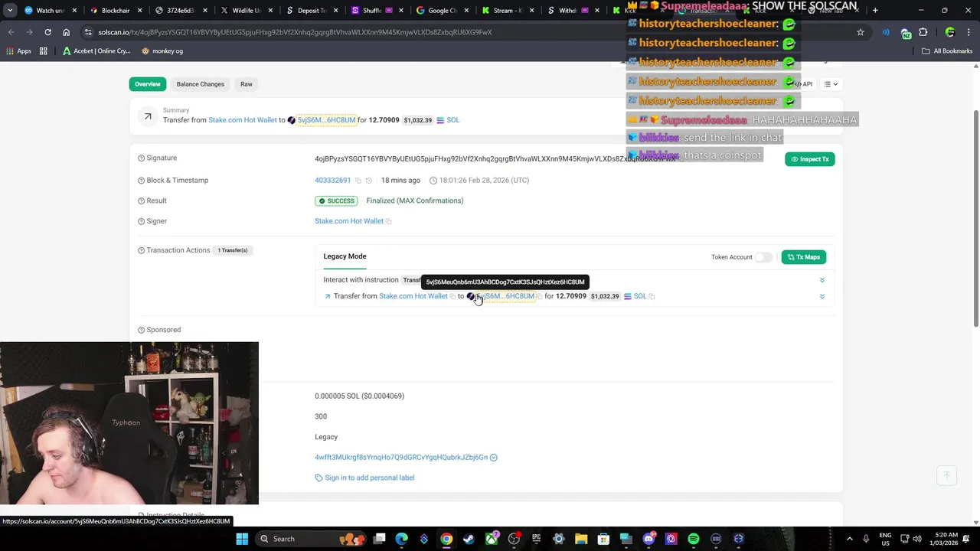Open Discord from the taskbar
980x551 pixels.
point(648,539)
